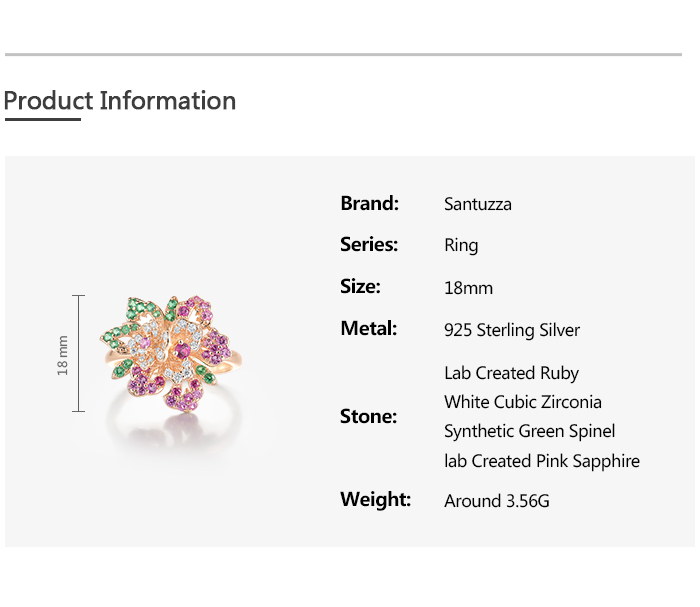
Task: Select the Stone label
Action: (368, 417)
